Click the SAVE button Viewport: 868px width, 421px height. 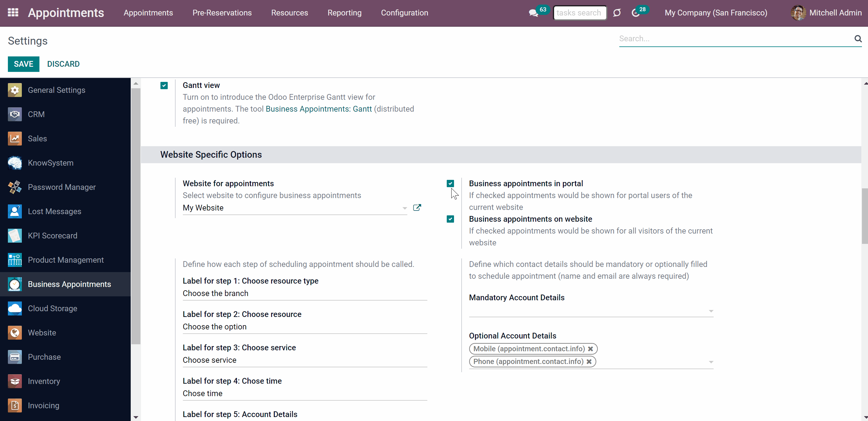click(24, 64)
